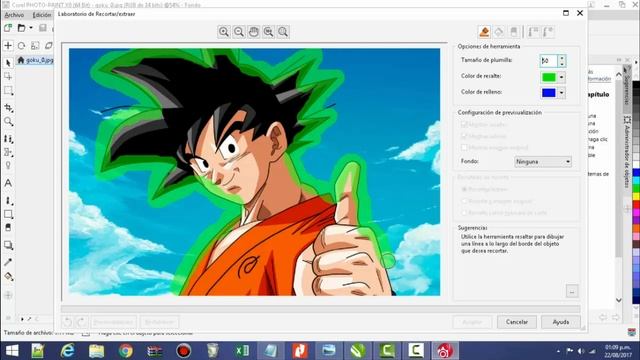Toggle the second preview configuration checkbox
The width and height of the screenshot is (640, 360).
point(464,136)
